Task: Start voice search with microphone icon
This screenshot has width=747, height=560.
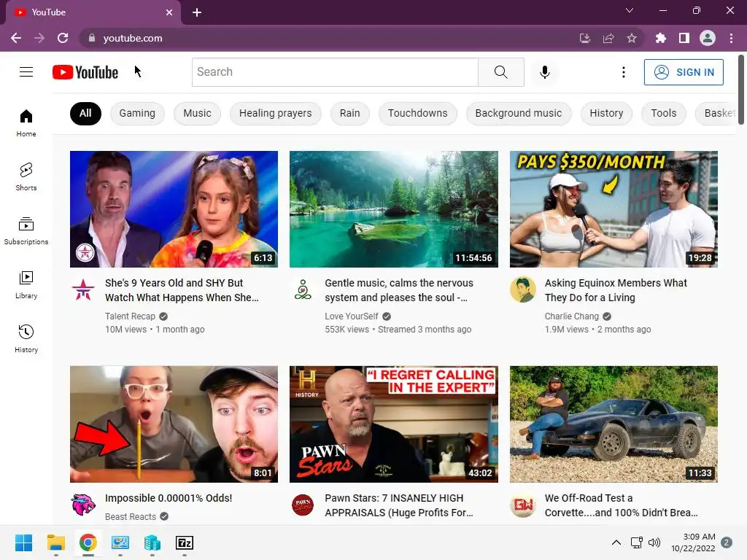Action: coord(544,72)
